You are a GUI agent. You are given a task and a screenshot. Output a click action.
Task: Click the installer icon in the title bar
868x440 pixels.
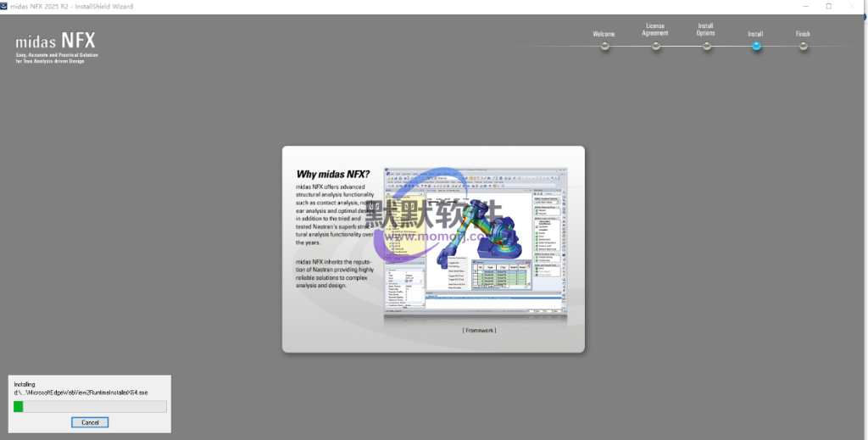(x=5, y=6)
